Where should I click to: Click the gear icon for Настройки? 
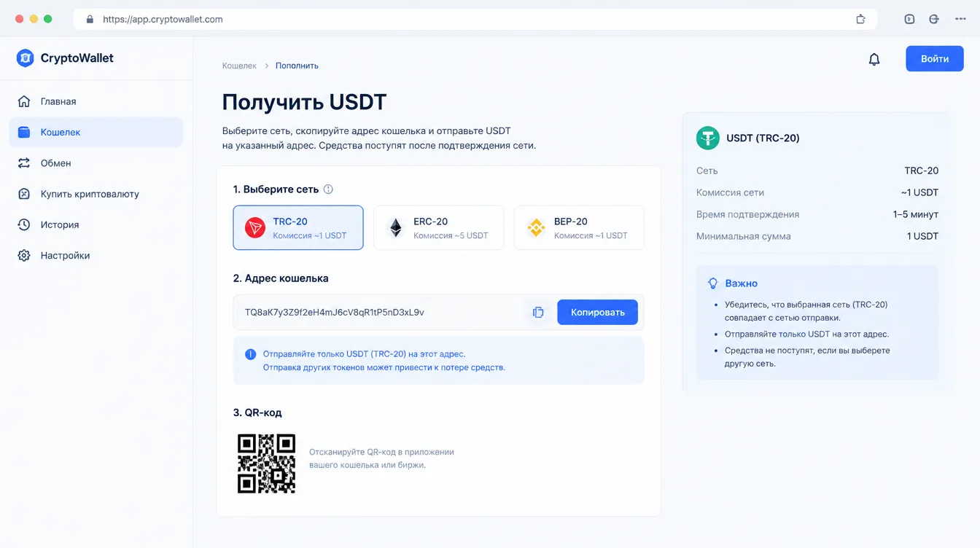pos(24,256)
